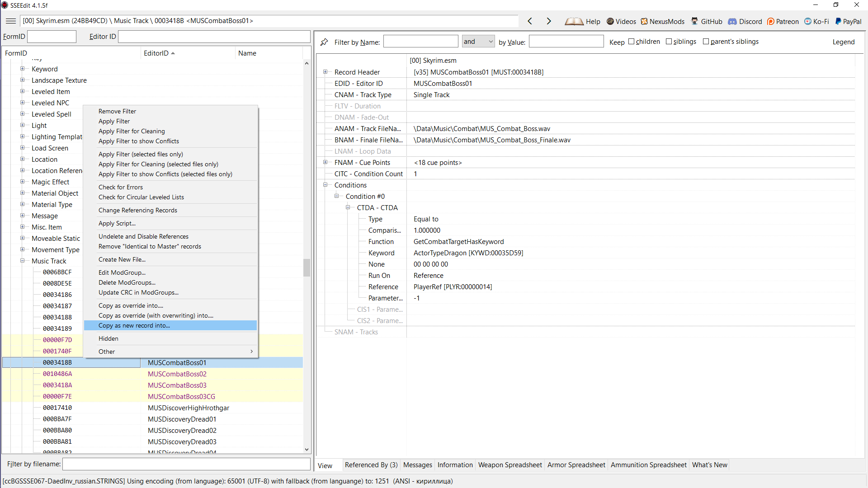Click the Legend button

pyautogui.click(x=844, y=42)
